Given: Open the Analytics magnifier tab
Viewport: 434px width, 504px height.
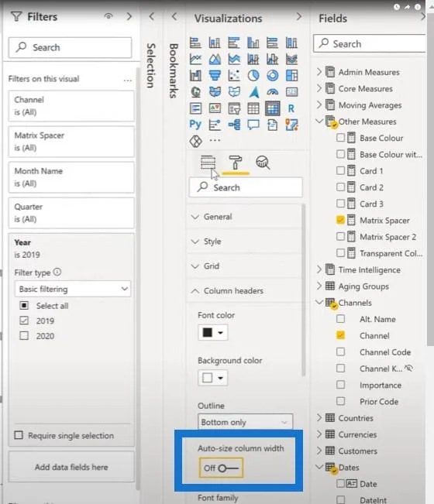Looking at the screenshot, I should (x=263, y=163).
